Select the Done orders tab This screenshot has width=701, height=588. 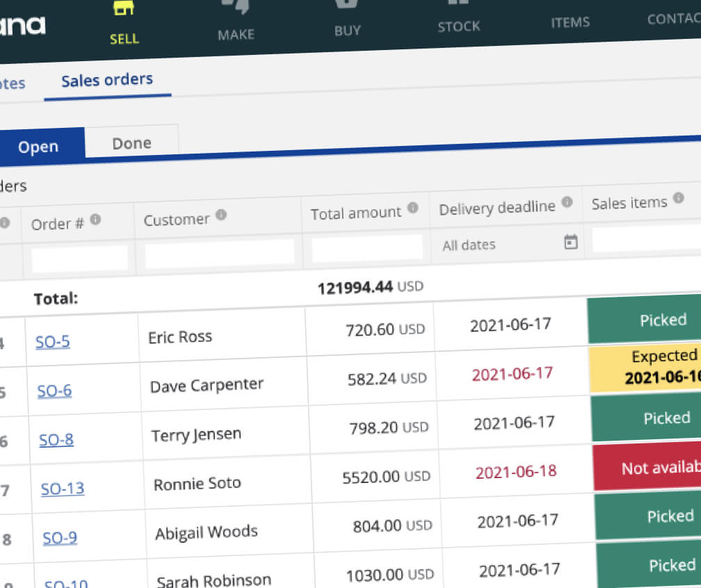[131, 143]
